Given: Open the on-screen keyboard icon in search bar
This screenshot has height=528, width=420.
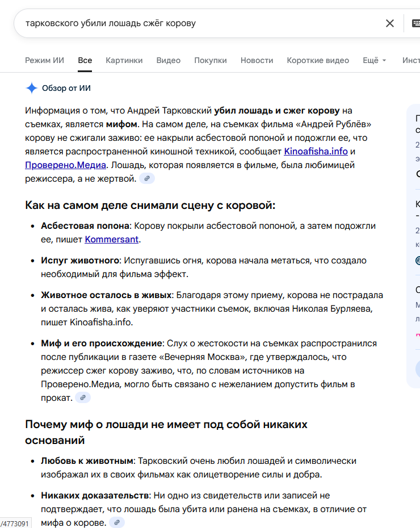Looking at the screenshot, I should point(416,23).
